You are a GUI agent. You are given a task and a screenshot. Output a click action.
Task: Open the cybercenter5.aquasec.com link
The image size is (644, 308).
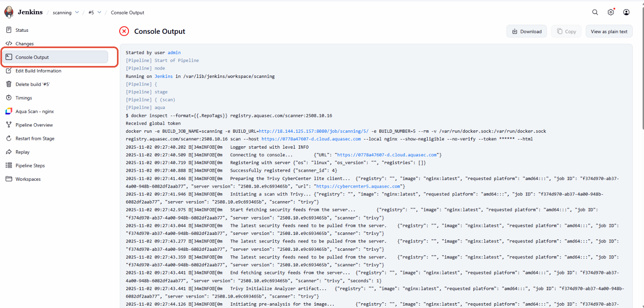click(358, 186)
